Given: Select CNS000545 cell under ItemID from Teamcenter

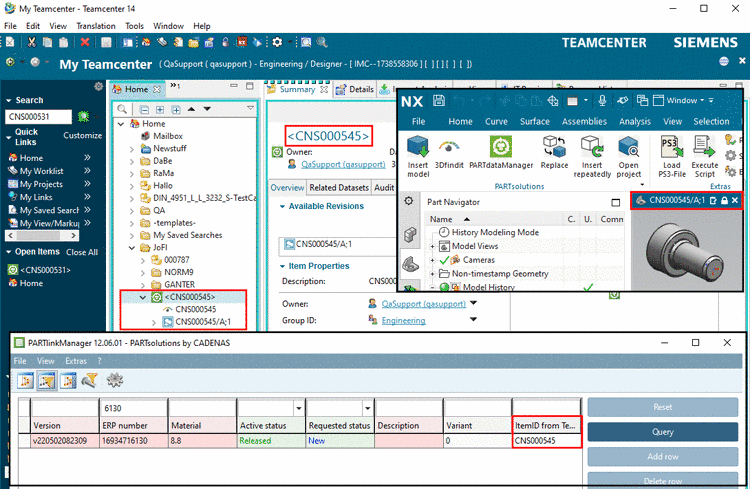Looking at the screenshot, I should click(x=546, y=441).
